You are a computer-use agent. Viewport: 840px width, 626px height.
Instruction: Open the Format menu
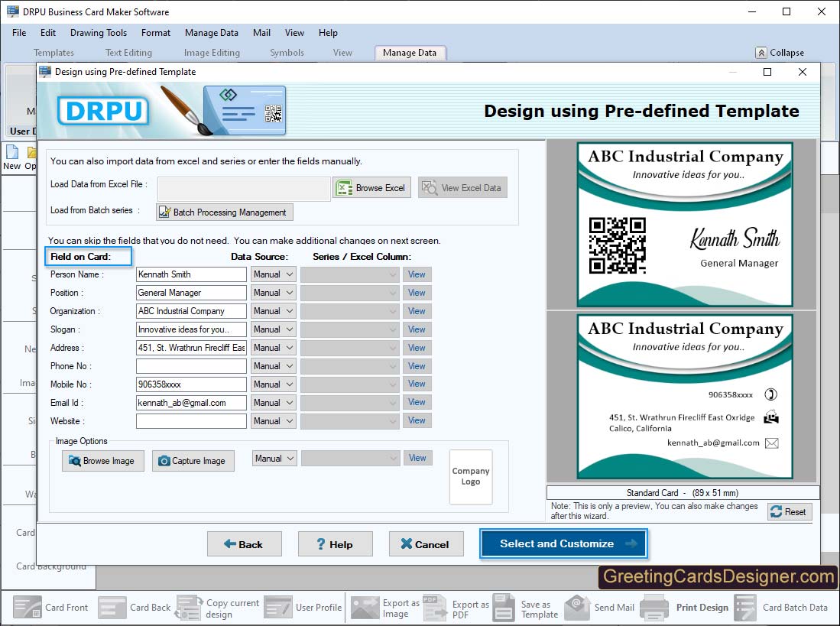156,33
